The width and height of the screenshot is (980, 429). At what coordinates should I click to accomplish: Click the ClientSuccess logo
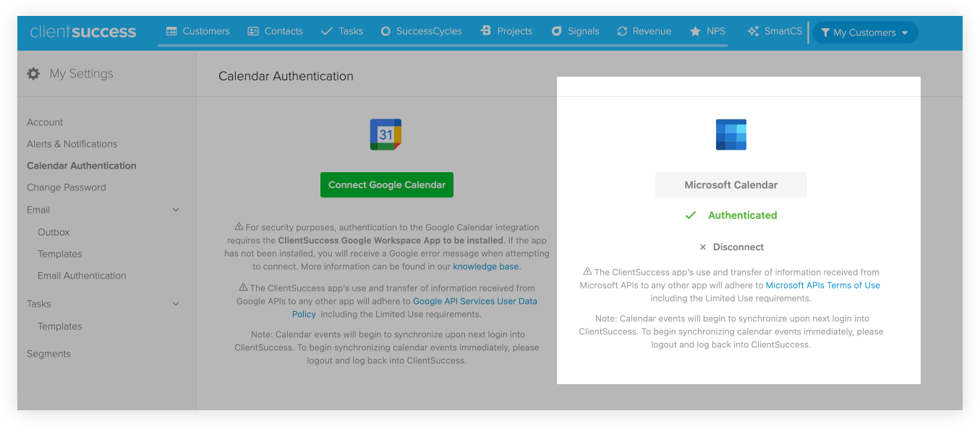83,32
